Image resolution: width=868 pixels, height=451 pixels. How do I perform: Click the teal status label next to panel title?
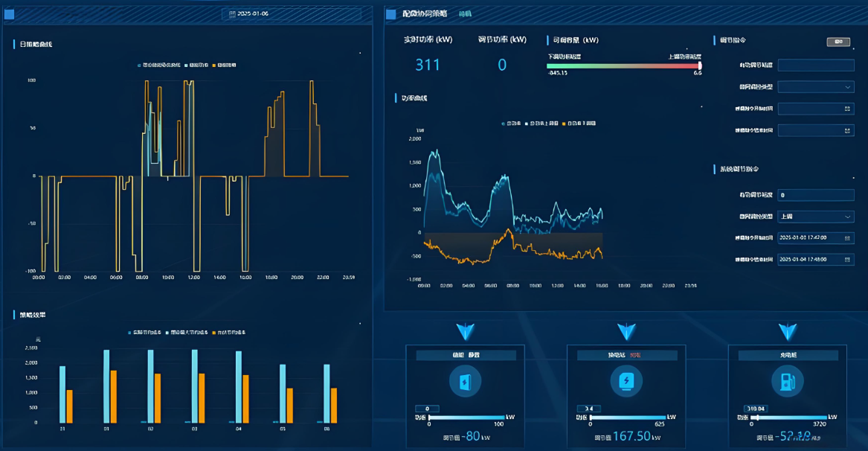465,14
